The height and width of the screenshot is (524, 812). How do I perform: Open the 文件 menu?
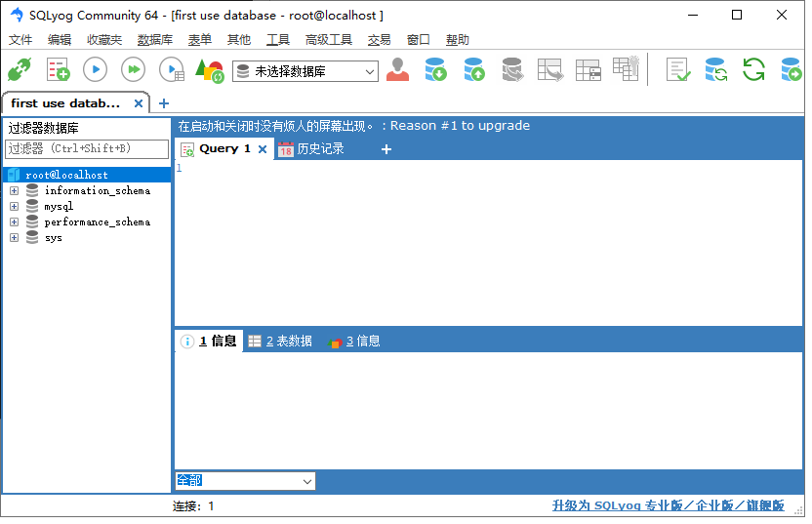click(x=20, y=40)
